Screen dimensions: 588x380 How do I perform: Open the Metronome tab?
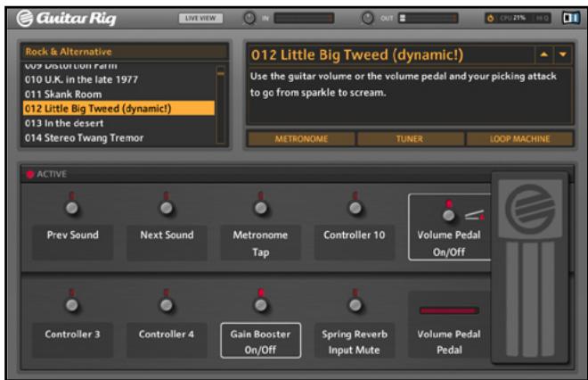[301, 139]
